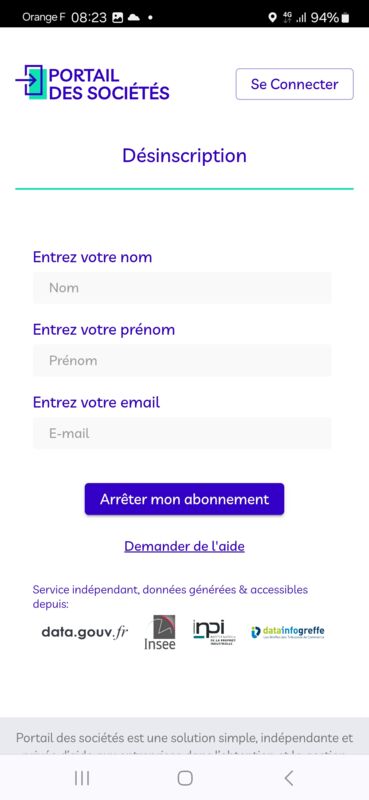Click Arrêter mon abonnement button
Screen dimensions: 369x800
(184, 499)
